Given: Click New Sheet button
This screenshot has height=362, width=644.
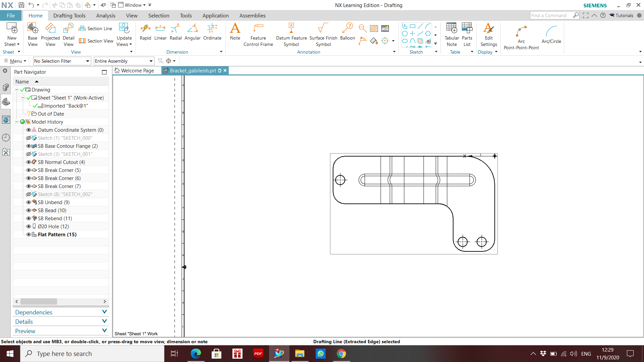Looking at the screenshot, I should pyautogui.click(x=12, y=35).
